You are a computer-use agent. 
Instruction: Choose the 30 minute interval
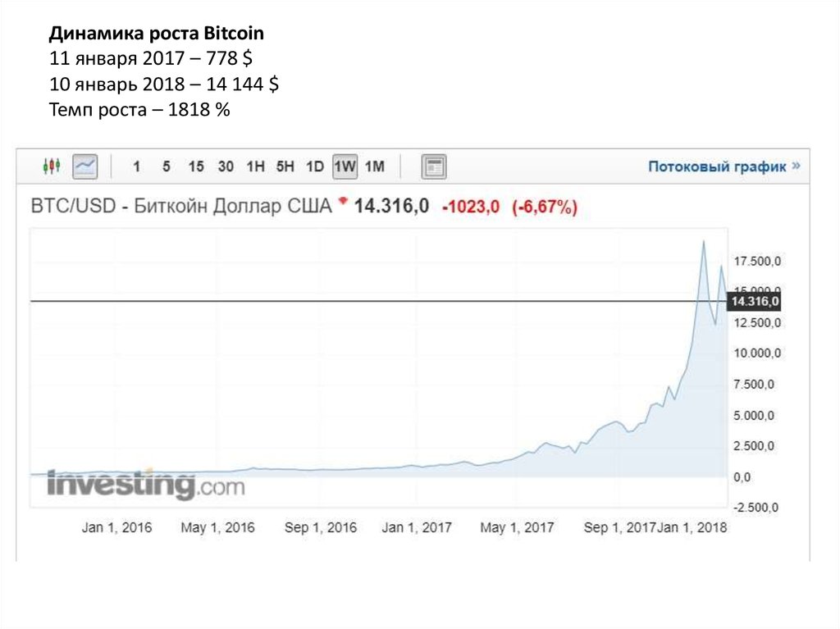pyautogui.click(x=226, y=167)
